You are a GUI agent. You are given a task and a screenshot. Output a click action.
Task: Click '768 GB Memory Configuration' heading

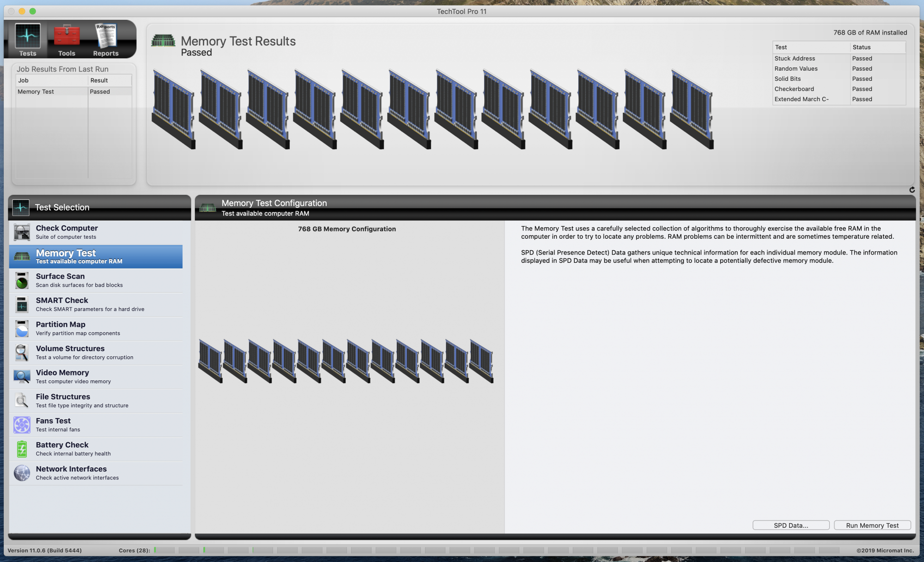point(347,229)
